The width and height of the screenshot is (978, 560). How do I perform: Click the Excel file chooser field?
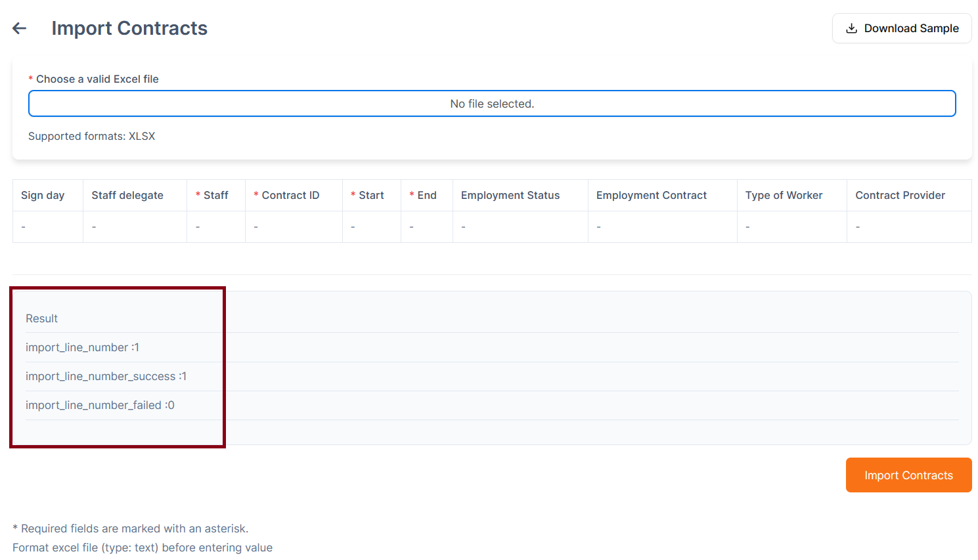click(491, 104)
